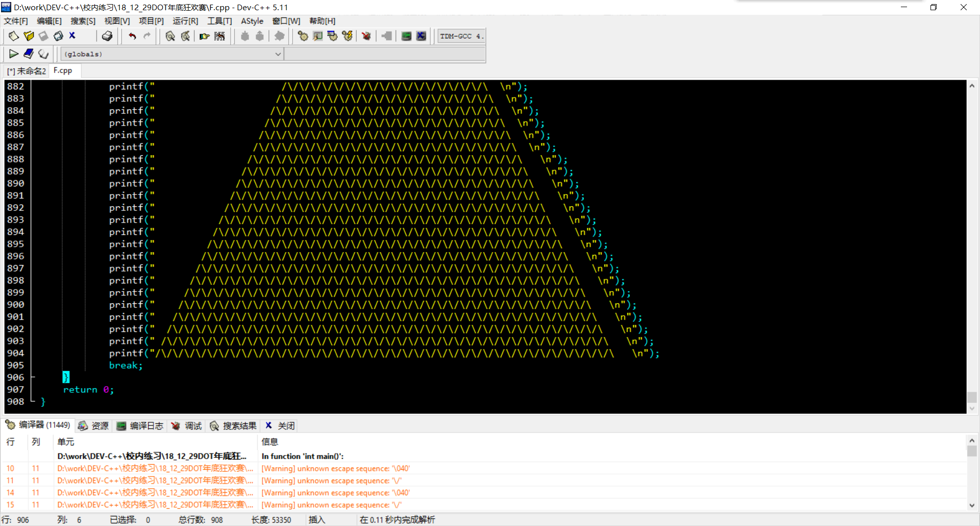The image size is (980, 526).
Task: Switch to the 未命名2 editor tab
Action: pyautogui.click(x=27, y=71)
